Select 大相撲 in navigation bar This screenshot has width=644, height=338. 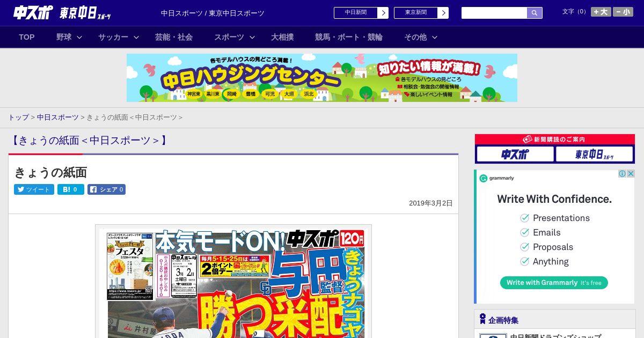[282, 37]
